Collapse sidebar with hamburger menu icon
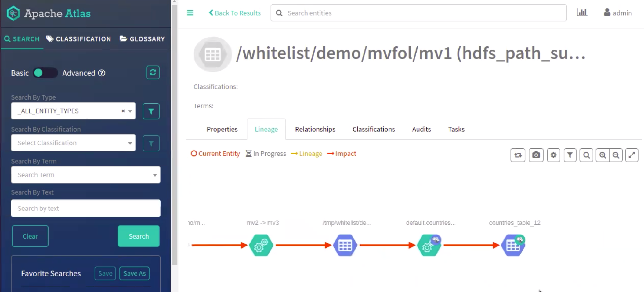Viewport: 644px width, 292px height. (190, 13)
